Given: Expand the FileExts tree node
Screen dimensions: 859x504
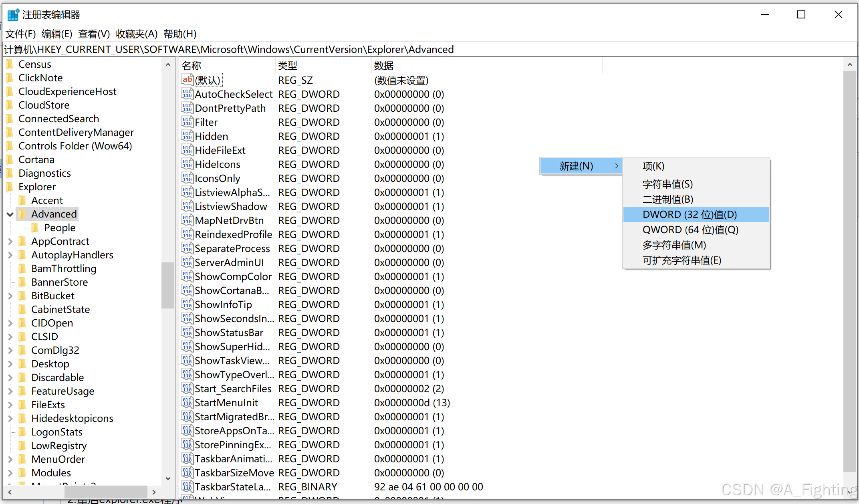Looking at the screenshot, I should point(10,405).
